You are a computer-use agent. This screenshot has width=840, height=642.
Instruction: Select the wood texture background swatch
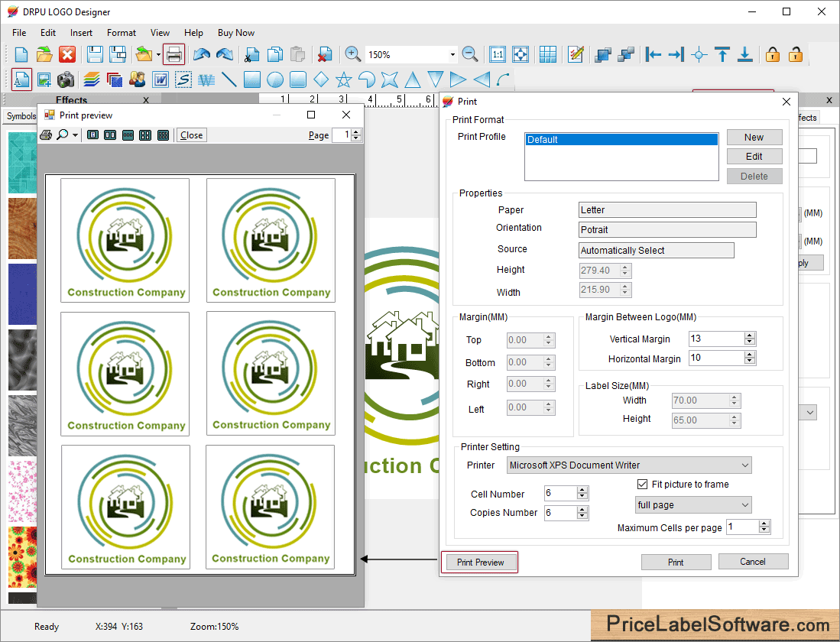pyautogui.click(x=22, y=229)
